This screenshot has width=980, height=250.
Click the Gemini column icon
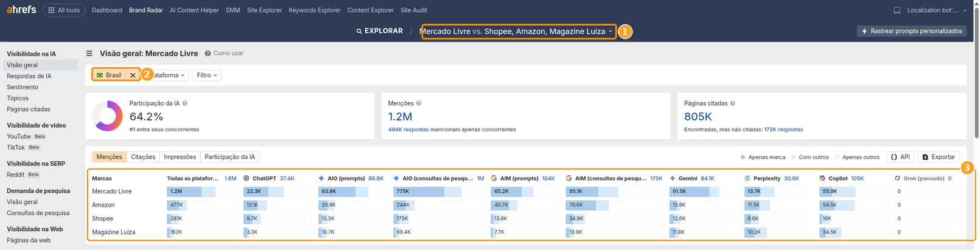click(673, 178)
